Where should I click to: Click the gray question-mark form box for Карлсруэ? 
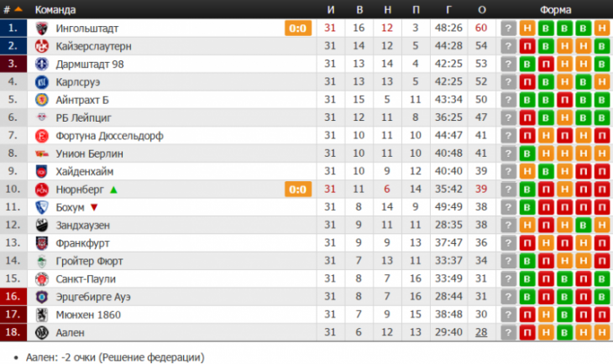[508, 82]
